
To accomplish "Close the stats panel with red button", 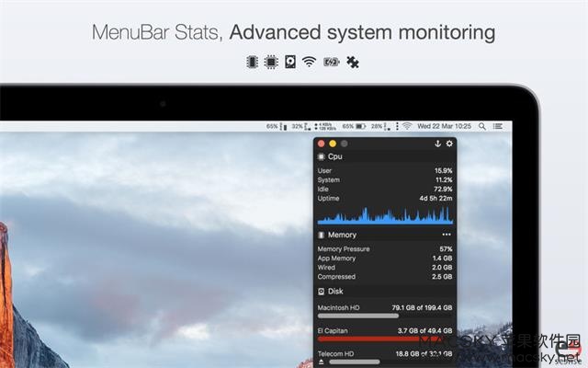I will pos(321,144).
